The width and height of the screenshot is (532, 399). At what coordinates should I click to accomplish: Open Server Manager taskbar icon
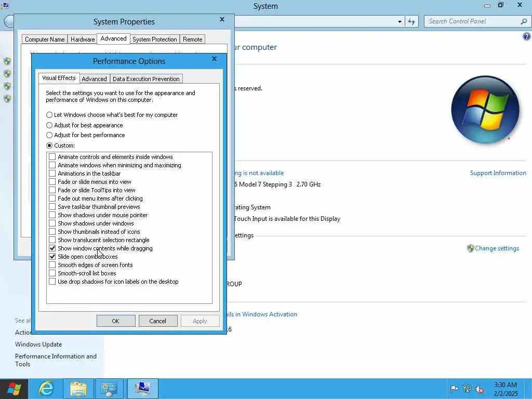coord(109,389)
